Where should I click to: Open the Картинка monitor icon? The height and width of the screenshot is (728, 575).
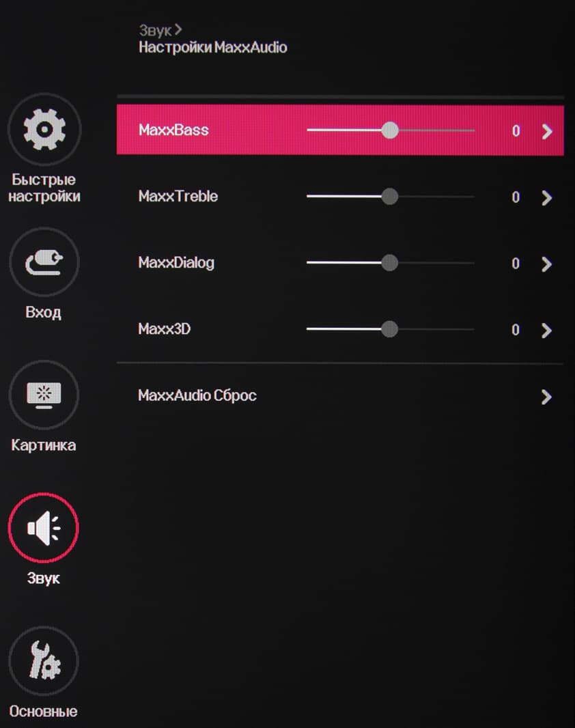click(x=44, y=395)
